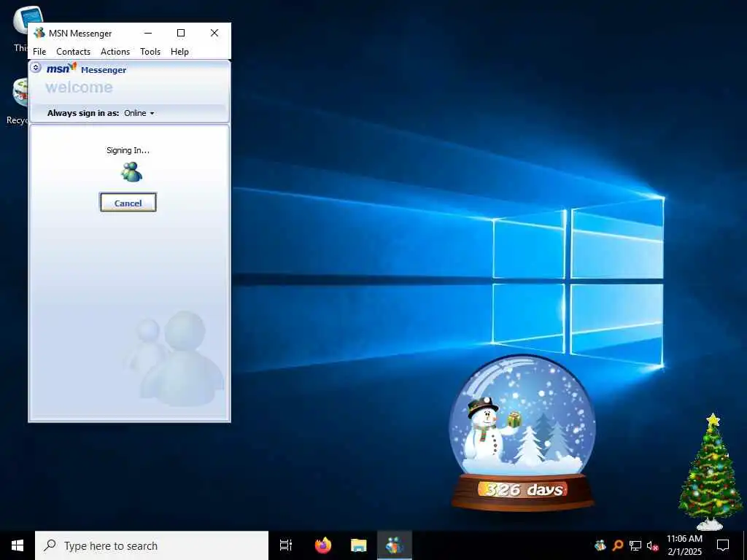Open File Explorer from the taskbar
747x560 pixels.
point(359,545)
